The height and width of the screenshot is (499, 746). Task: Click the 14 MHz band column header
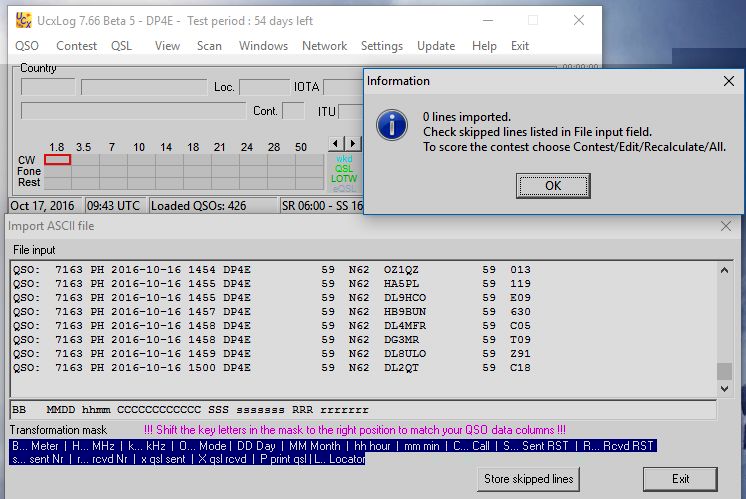166,147
